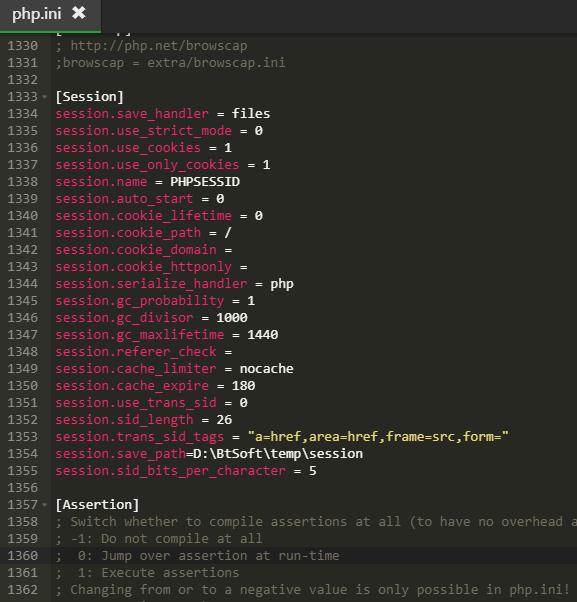Click the 1440 maxlifetime value
Screen dimensions: 577x602
pos(263,335)
